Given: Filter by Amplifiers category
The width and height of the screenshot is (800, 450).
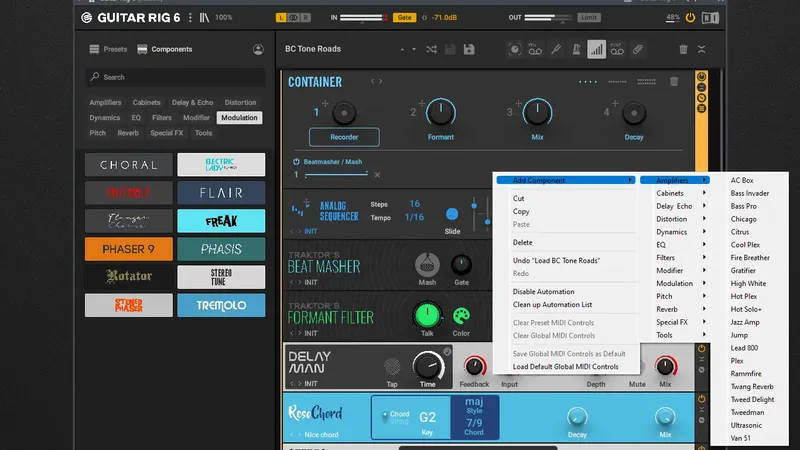Looking at the screenshot, I should coord(105,103).
